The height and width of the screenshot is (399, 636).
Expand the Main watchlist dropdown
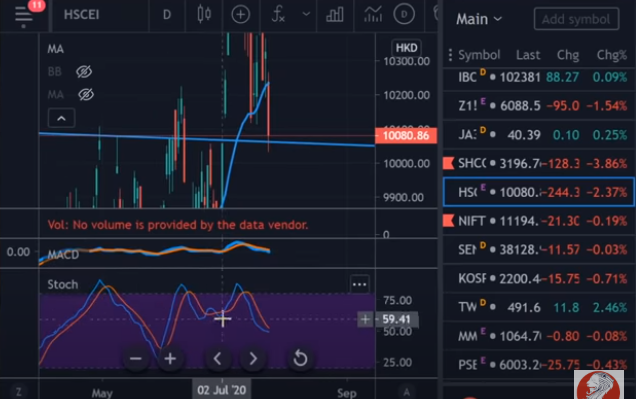pyautogui.click(x=479, y=19)
